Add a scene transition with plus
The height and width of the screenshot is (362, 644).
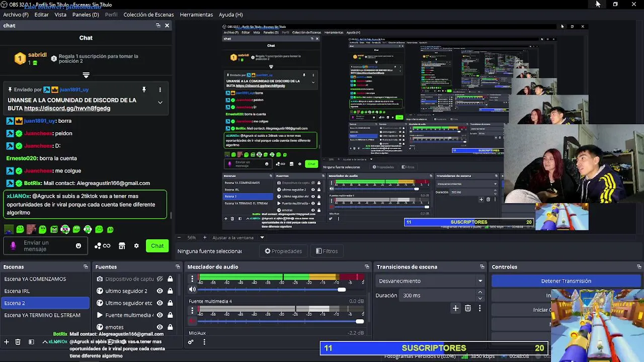click(455, 308)
